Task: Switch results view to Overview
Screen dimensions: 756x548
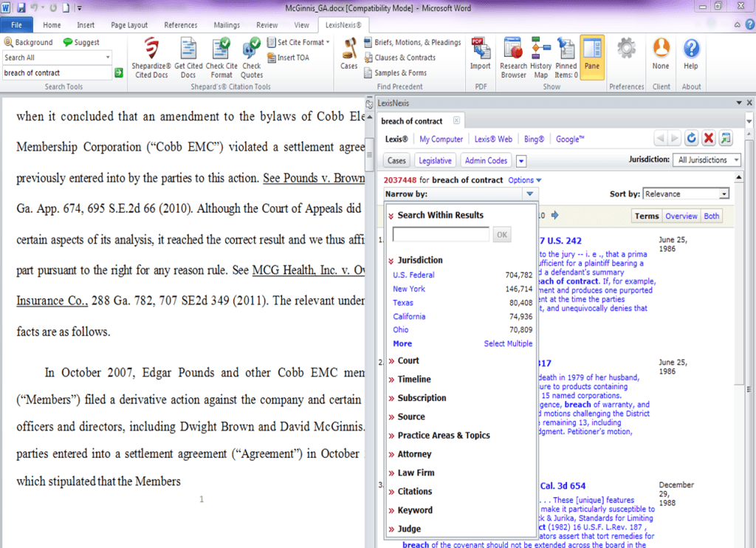Action: 681,216
